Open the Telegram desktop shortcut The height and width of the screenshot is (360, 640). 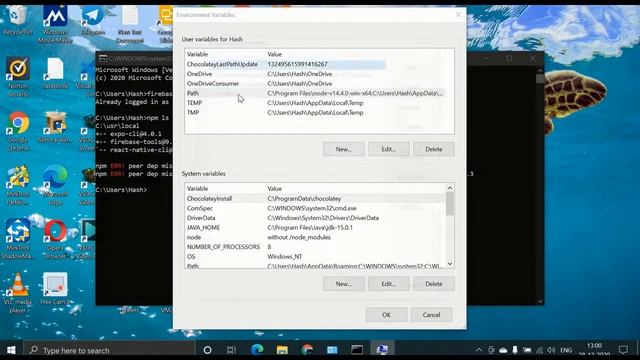tap(93, 20)
